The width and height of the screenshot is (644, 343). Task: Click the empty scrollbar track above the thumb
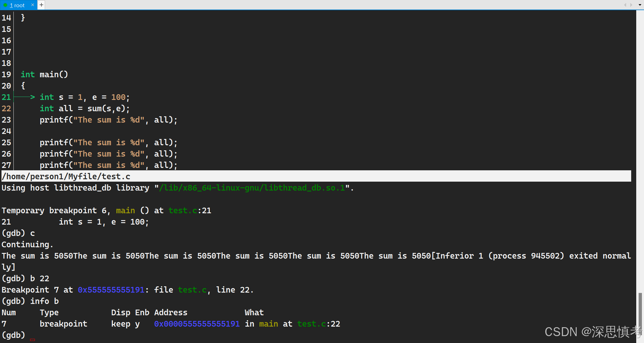[640, 149]
